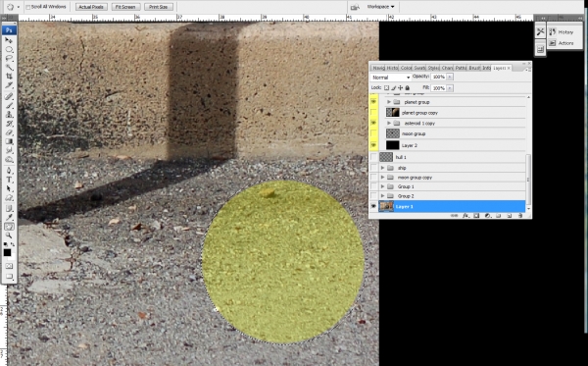Screen dimensions: 588x366
Task: Open the Normal blend mode dropdown
Action: [390, 77]
